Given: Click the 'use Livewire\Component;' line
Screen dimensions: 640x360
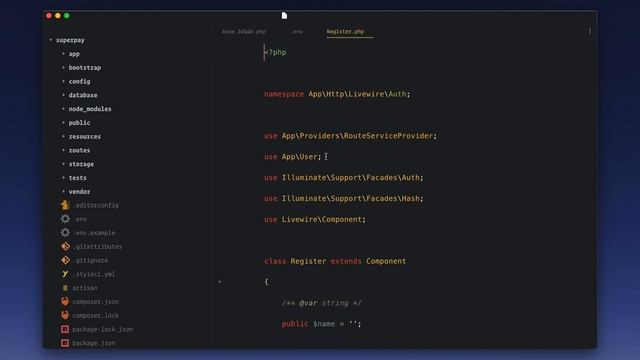Looking at the screenshot, I should pos(315,219).
